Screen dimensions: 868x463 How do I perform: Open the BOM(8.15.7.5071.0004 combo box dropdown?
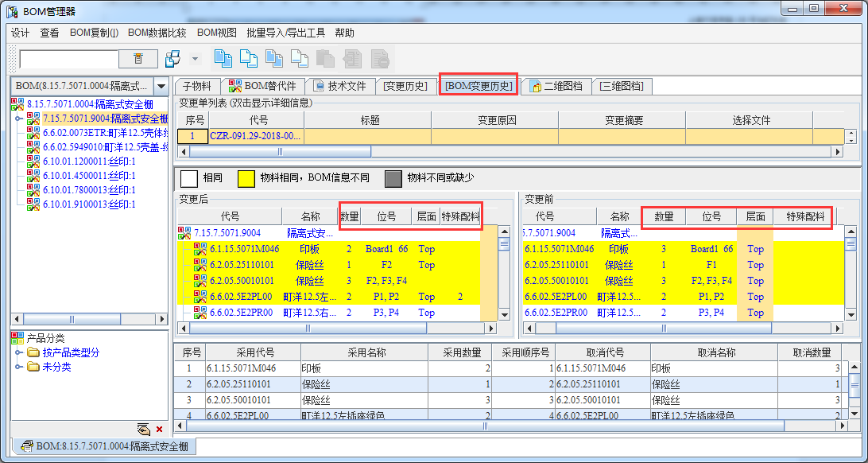click(x=160, y=86)
